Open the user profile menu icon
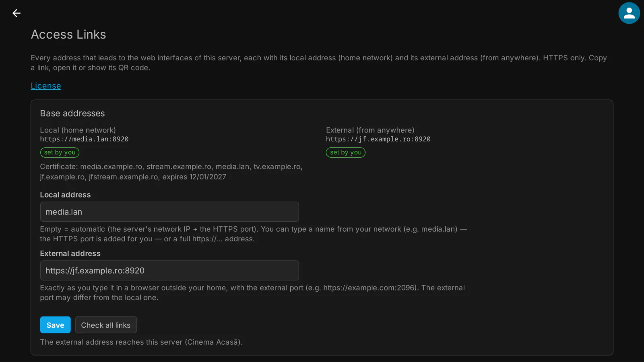644x362 pixels. click(629, 13)
